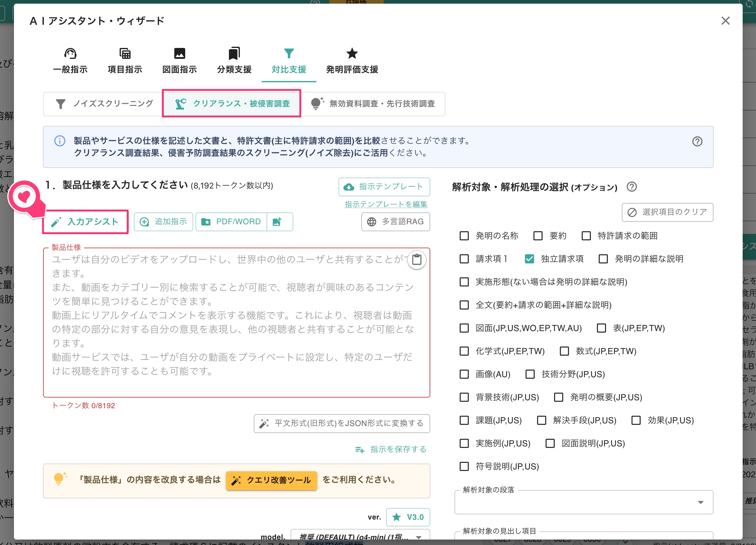
Task: Check the 図面(JP,US,WO,EP,TW,AU) checkbox
Action: point(464,328)
